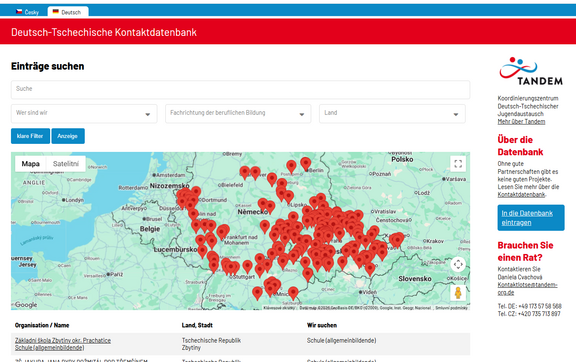Select the Street View pegman icon
This screenshot has height=362, width=576.
click(x=458, y=293)
